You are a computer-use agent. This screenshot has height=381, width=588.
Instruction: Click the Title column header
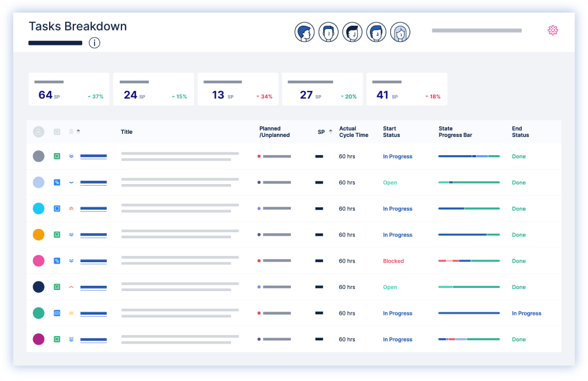(x=126, y=132)
